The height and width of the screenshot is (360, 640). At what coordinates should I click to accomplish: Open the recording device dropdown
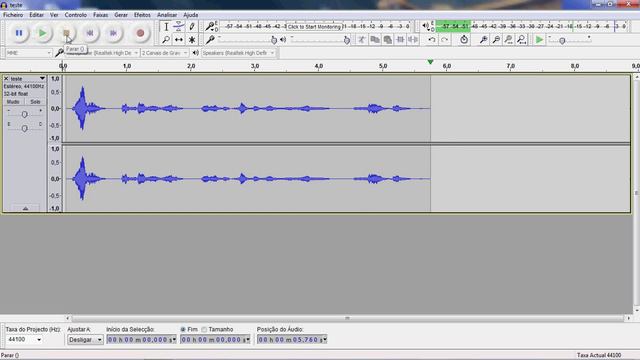click(102, 53)
